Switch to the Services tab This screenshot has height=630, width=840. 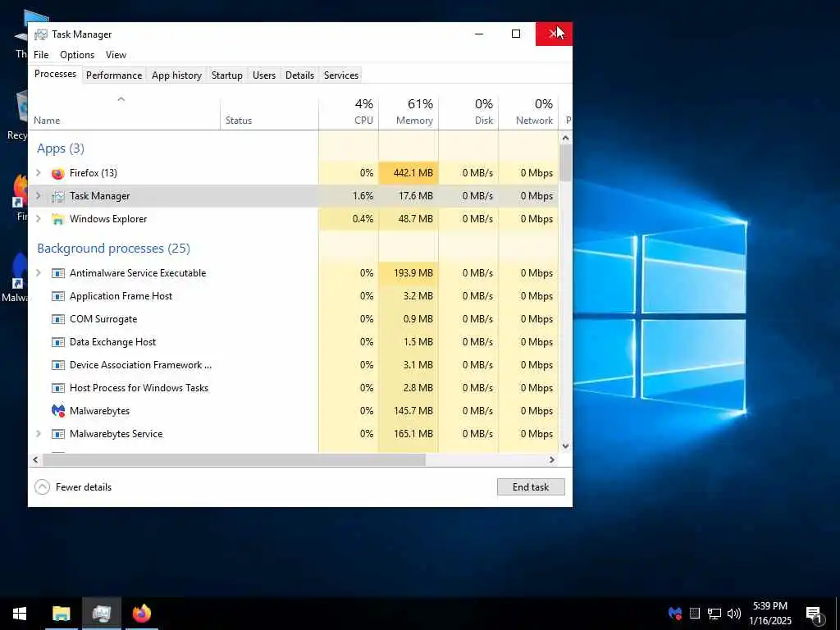tap(340, 75)
